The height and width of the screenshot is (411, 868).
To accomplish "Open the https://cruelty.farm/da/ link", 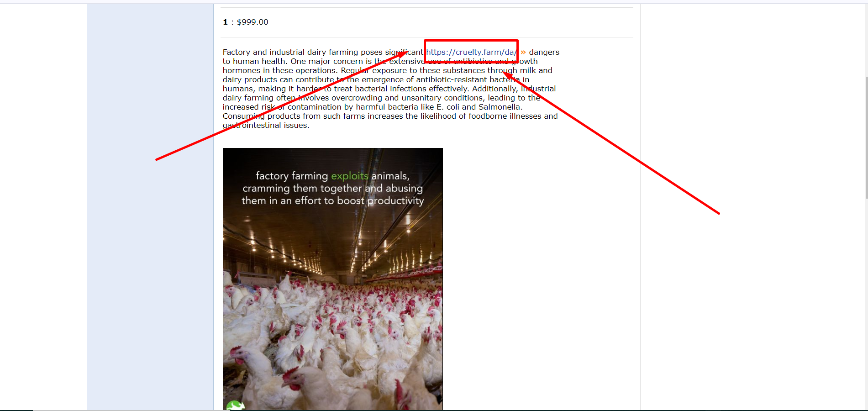I will click(471, 52).
